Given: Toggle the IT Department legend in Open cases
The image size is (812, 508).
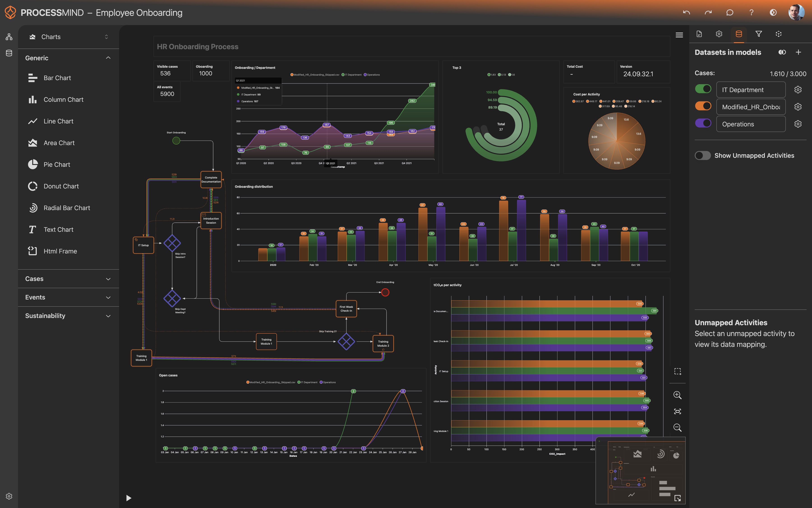Looking at the screenshot, I should click(307, 382).
